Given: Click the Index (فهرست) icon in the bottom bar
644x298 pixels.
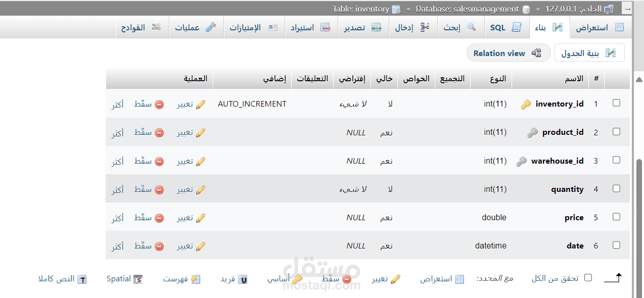Looking at the screenshot, I should 196,279.
